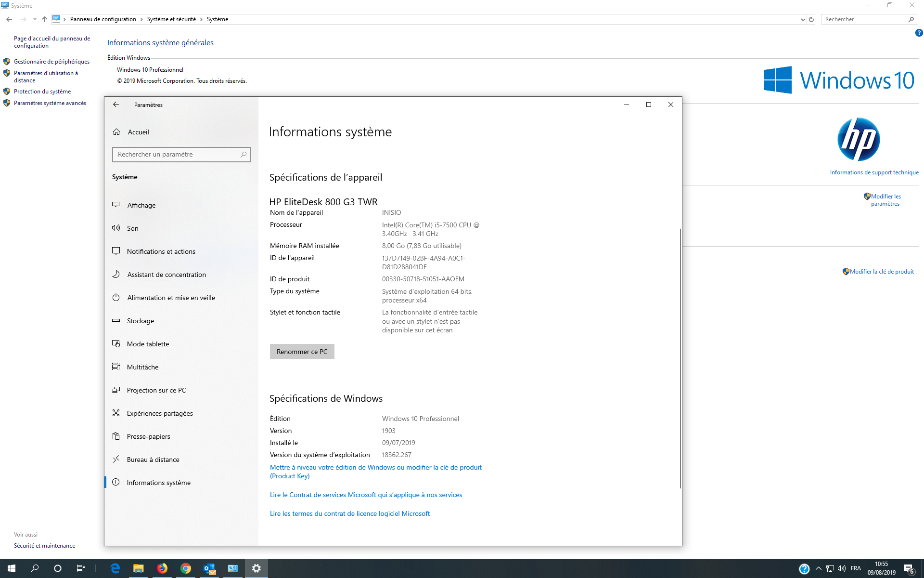Click the Paramètres window vertical scrollbar
Image resolution: width=924 pixels, height=578 pixels.
(680, 358)
